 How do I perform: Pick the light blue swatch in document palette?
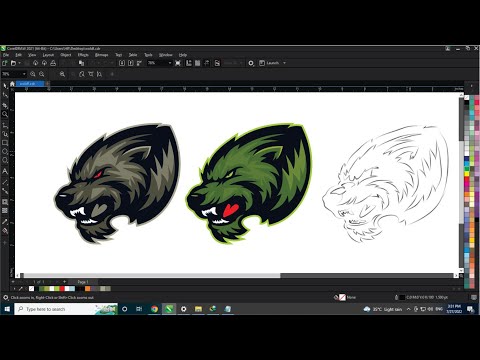72,289
